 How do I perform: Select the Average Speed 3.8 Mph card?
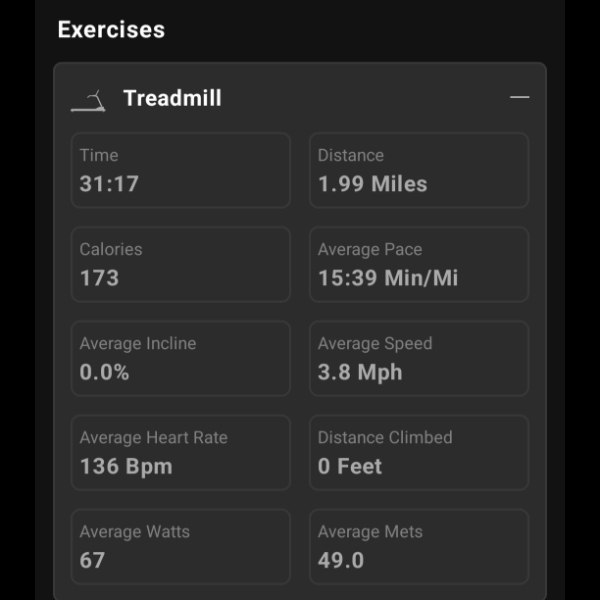point(419,358)
